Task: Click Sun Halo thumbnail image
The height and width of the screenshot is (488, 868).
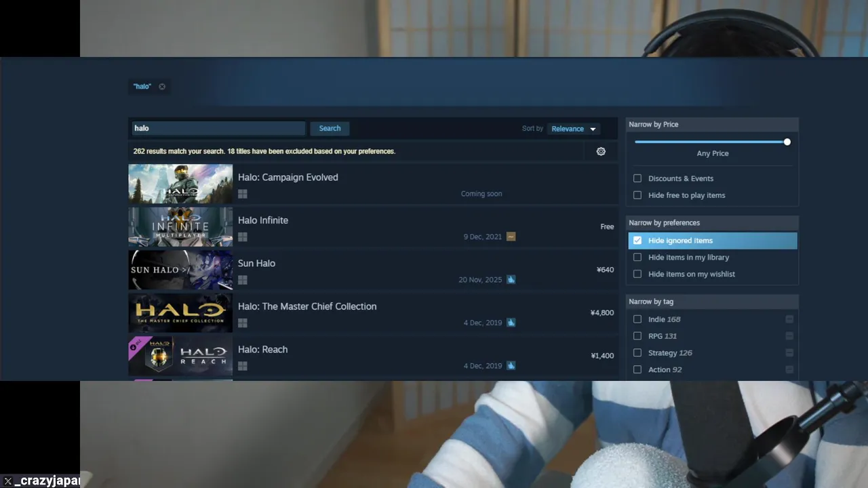Action: (180, 270)
